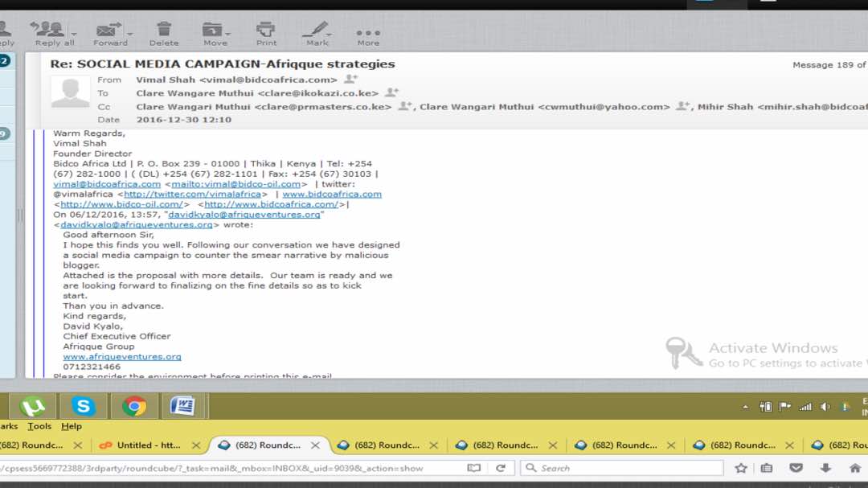
Task: Click the phone number '0712321466'
Action: point(92,367)
